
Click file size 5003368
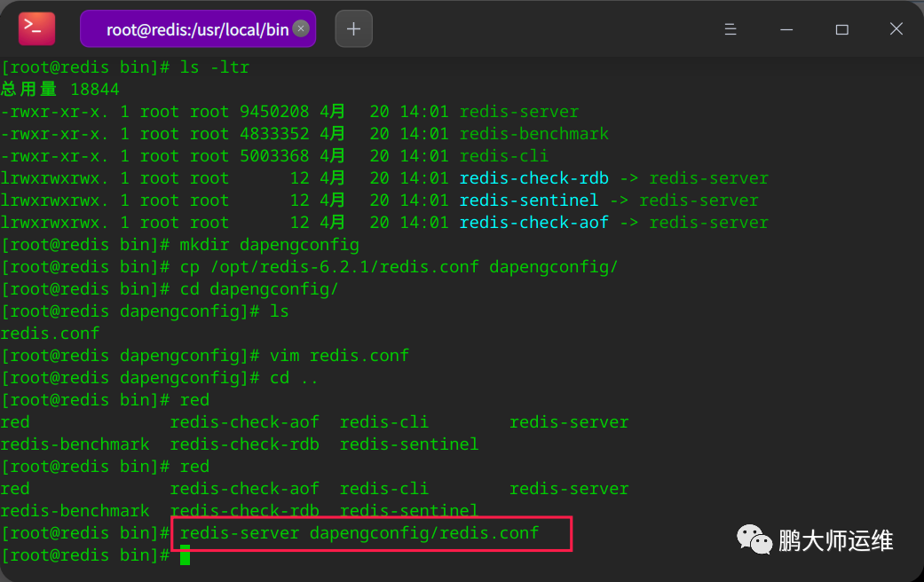[274, 155]
